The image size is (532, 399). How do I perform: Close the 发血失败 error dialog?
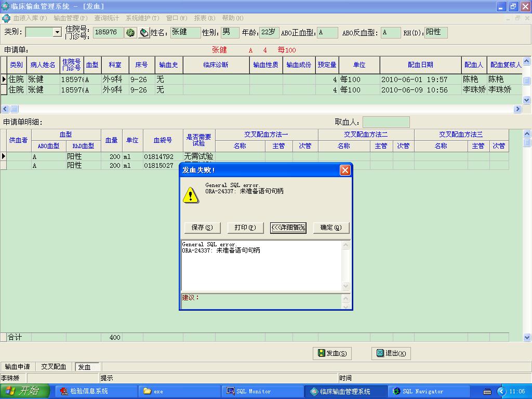tap(345, 170)
